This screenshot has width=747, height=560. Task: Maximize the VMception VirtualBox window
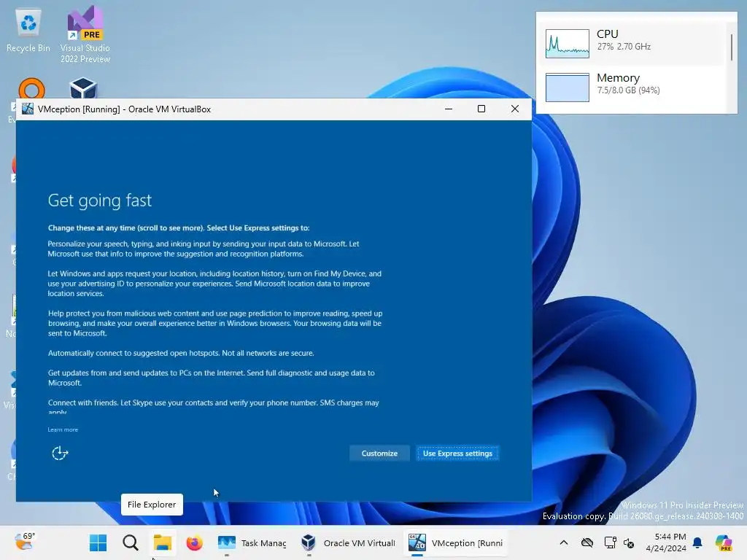(x=481, y=109)
